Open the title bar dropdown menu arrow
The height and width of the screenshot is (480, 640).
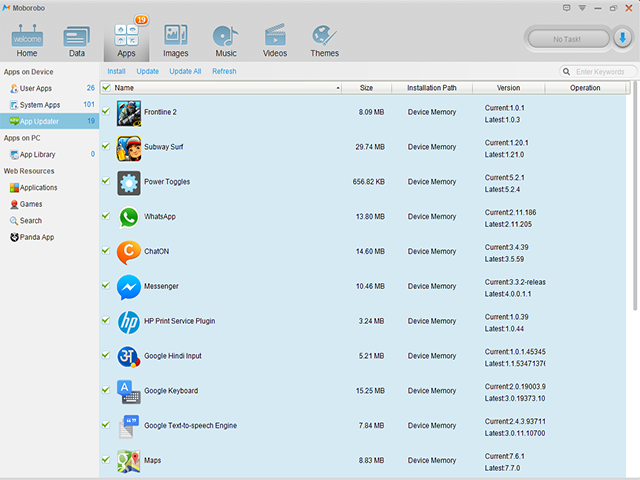tap(582, 8)
